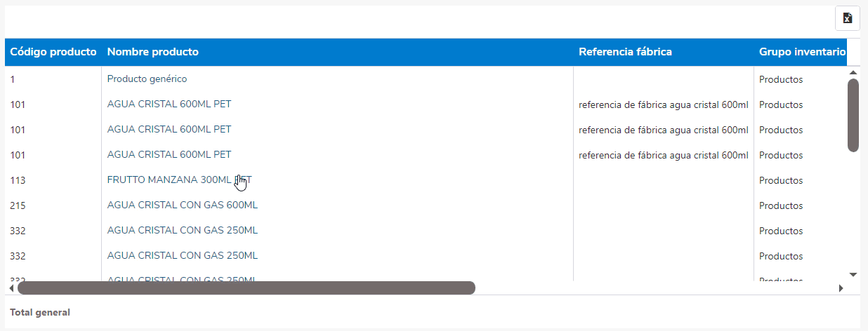Sort by Código producto column header
Image resolution: width=868 pixels, height=331 pixels.
(x=53, y=52)
